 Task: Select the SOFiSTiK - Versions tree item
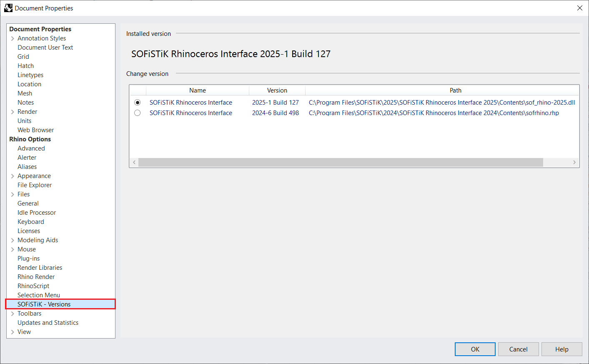(60, 304)
